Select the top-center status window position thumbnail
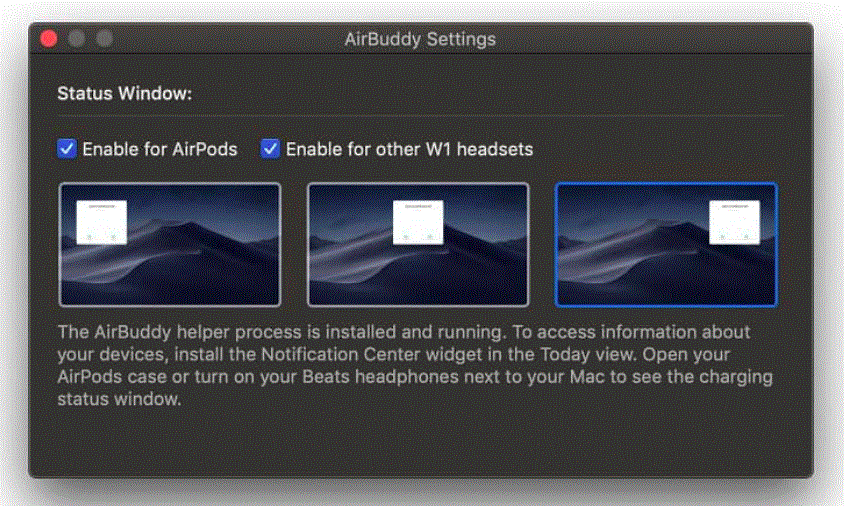Image resolution: width=844 pixels, height=506 pixels. (418, 244)
